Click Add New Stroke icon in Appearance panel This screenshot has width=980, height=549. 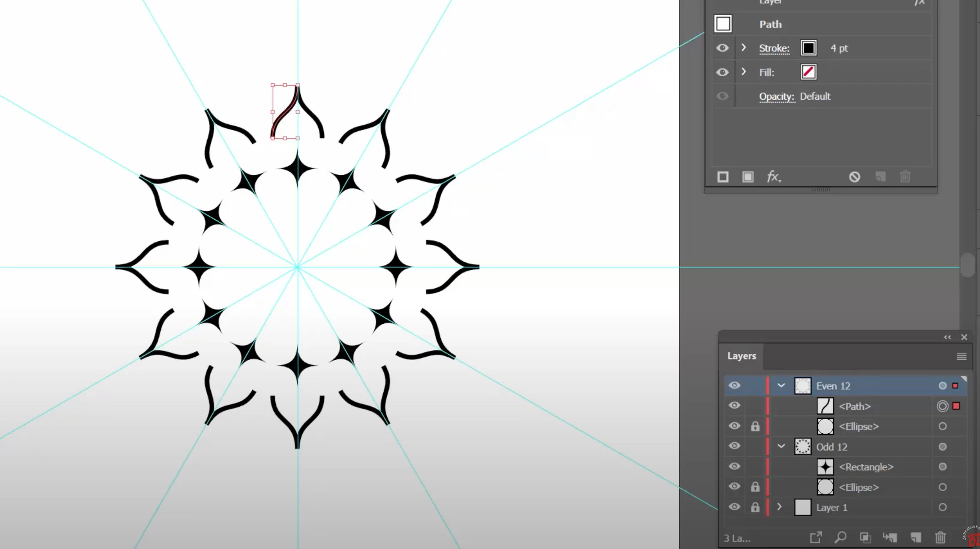point(723,177)
